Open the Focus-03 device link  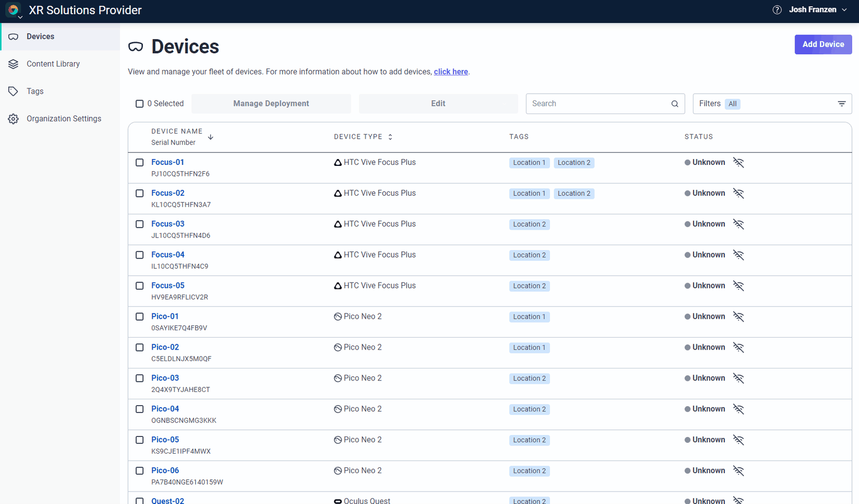point(168,224)
